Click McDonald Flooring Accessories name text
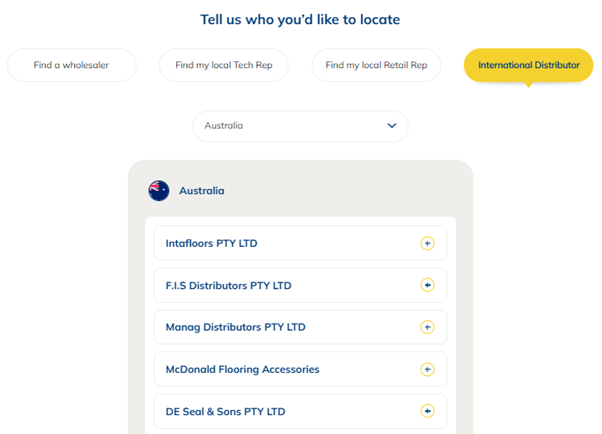This screenshot has width=602, height=434. coord(242,369)
